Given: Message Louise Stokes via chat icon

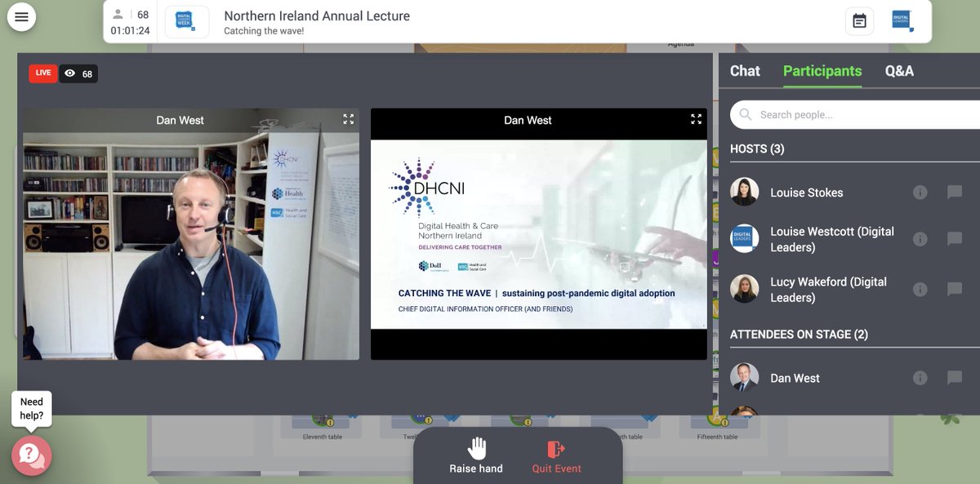Looking at the screenshot, I should 955,193.
